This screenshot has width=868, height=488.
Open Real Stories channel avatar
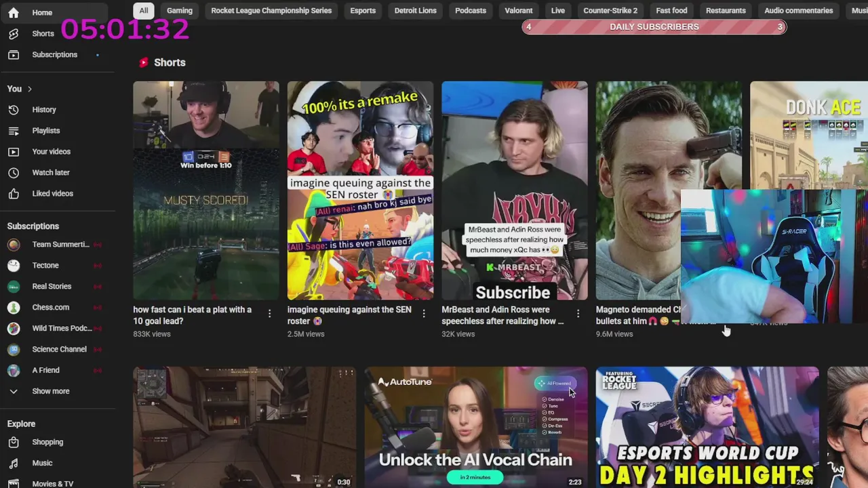click(14, 286)
